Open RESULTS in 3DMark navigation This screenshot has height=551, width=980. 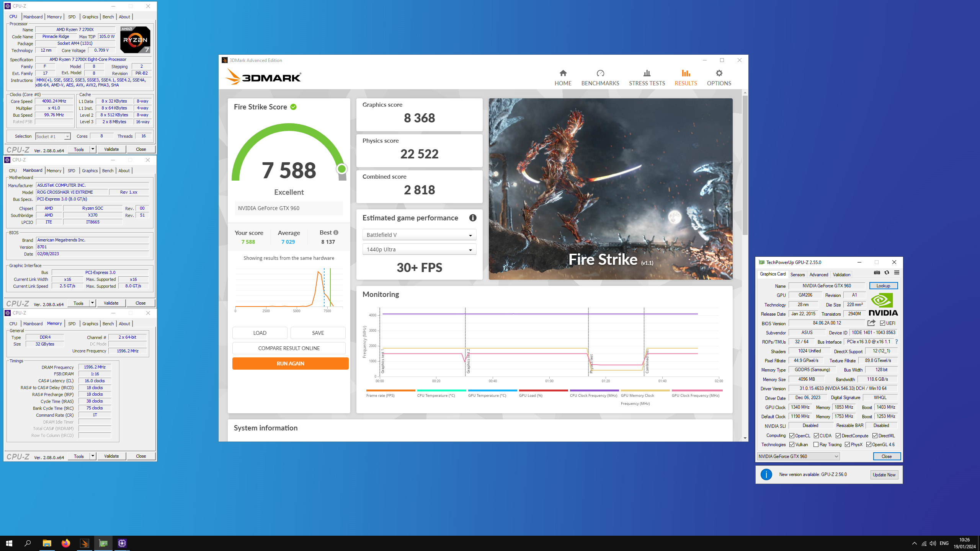(686, 78)
